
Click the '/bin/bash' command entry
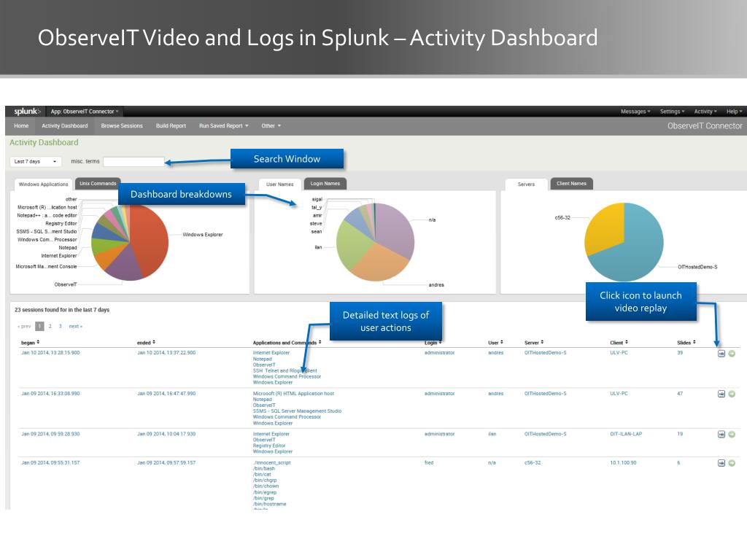264,469
